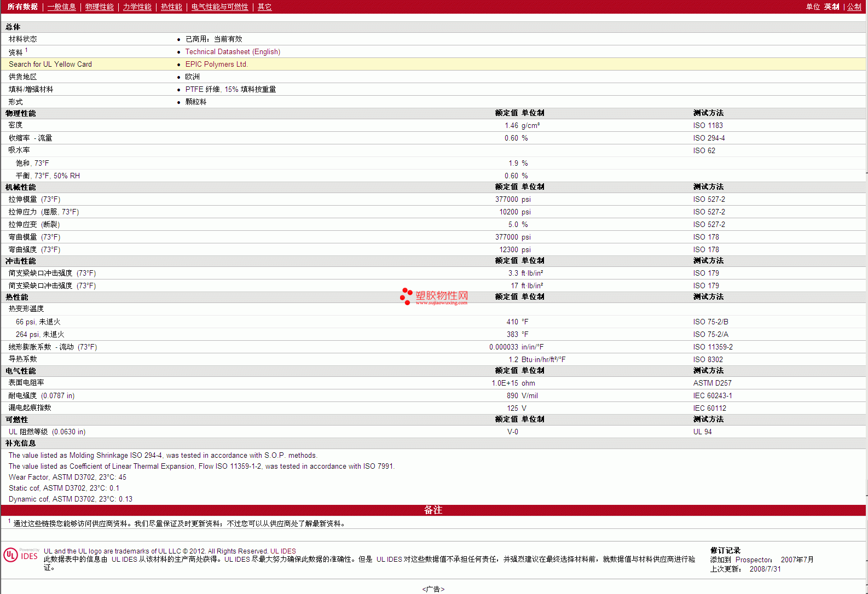Open the 物理性能 tab
Viewport: 868px width, 594px height.
[100, 7]
